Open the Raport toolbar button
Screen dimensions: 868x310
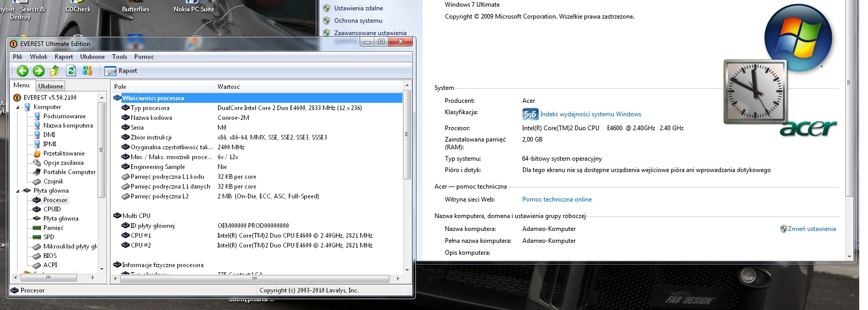tap(121, 71)
